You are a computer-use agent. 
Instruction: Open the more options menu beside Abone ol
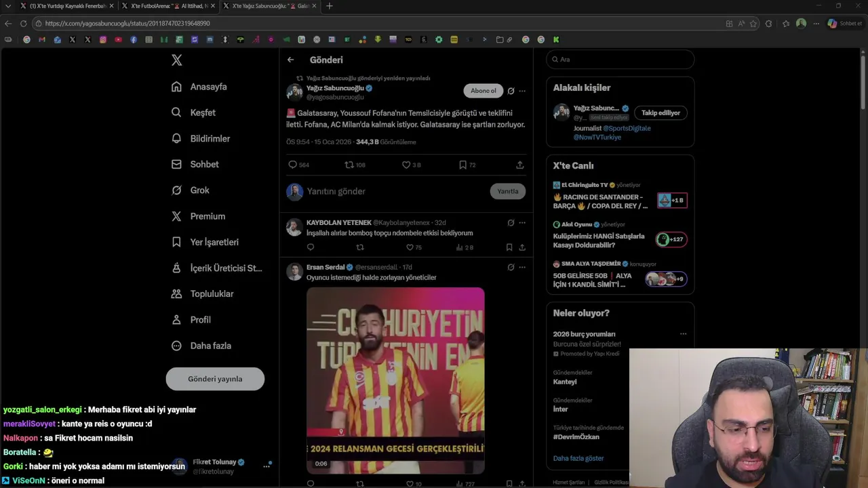tap(522, 91)
